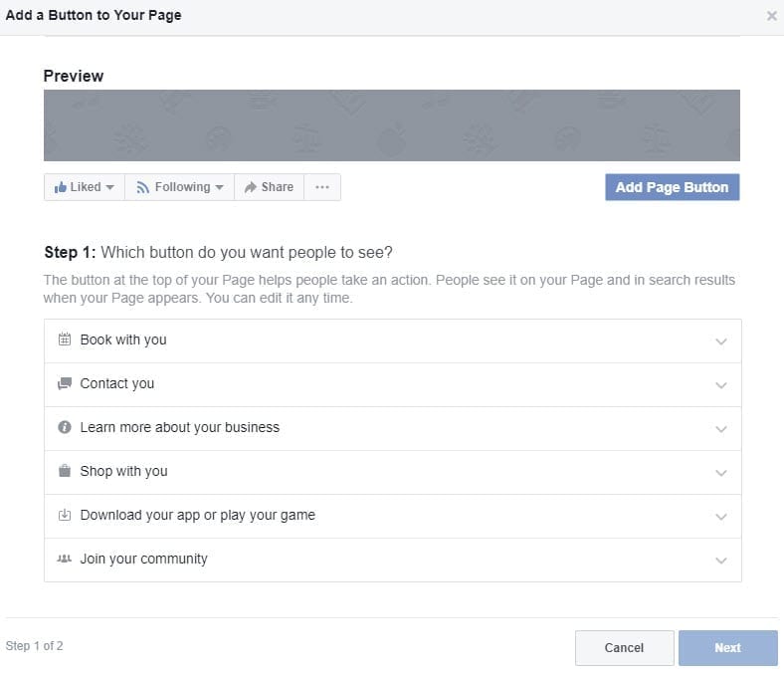Open the Liked dropdown arrow

pyautogui.click(x=110, y=187)
